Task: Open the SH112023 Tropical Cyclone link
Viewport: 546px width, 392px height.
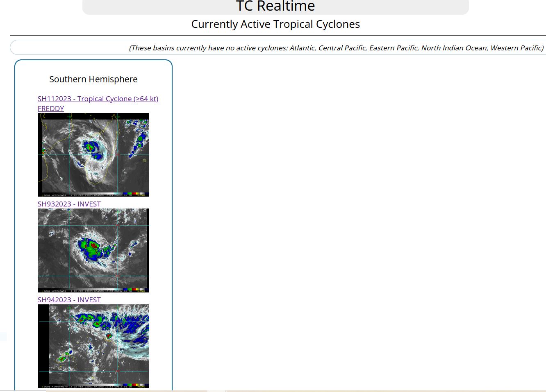Action: tap(98, 99)
